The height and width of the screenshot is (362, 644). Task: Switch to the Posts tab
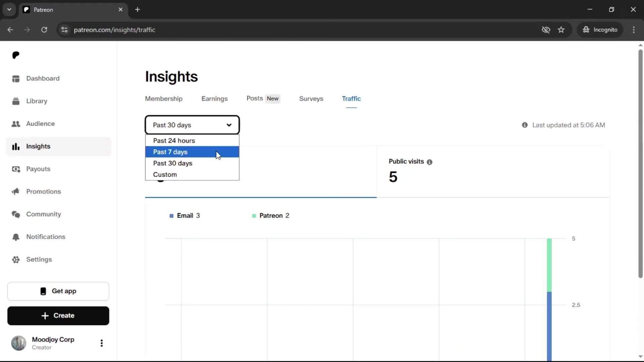click(263, 99)
